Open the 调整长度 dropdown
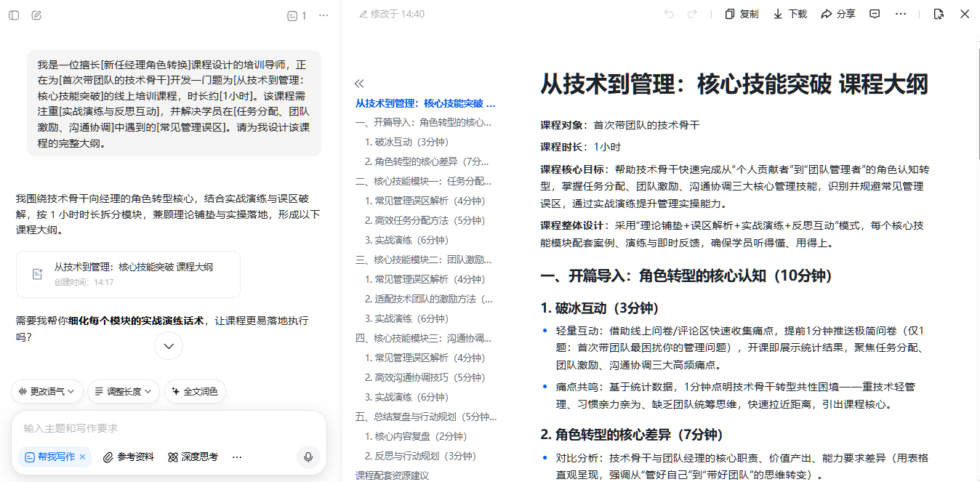This screenshot has height=482, width=980. (x=123, y=391)
